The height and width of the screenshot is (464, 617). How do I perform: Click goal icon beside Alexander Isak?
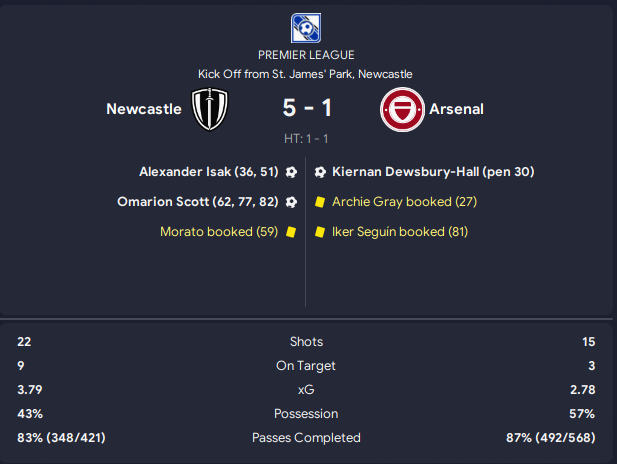tap(291, 172)
